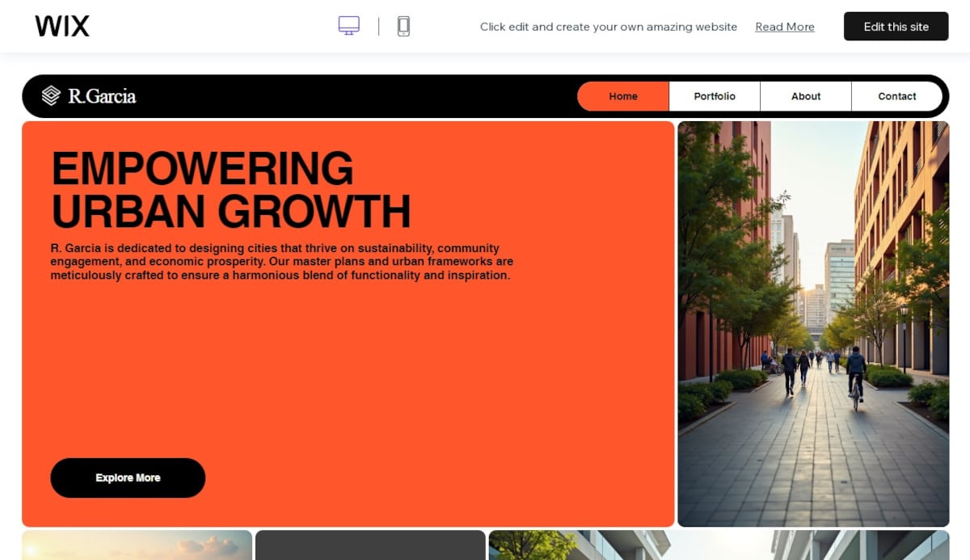
Task: Click the R.Garcia site title text
Action: pyautogui.click(x=102, y=96)
